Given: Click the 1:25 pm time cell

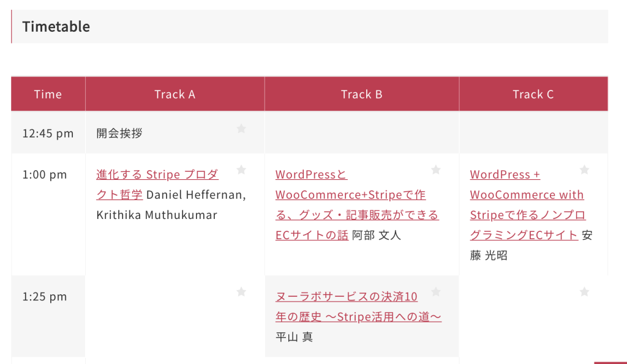Looking at the screenshot, I should coord(45,297).
